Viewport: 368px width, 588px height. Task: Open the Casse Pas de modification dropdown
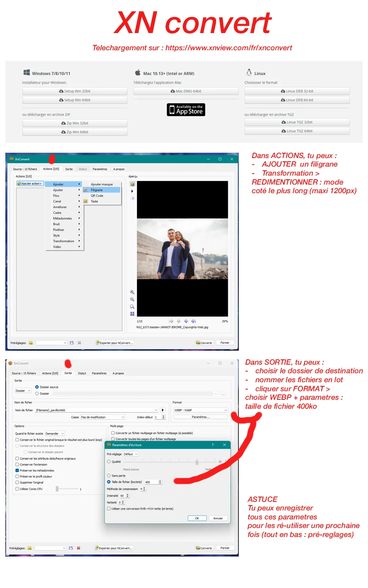point(103,417)
